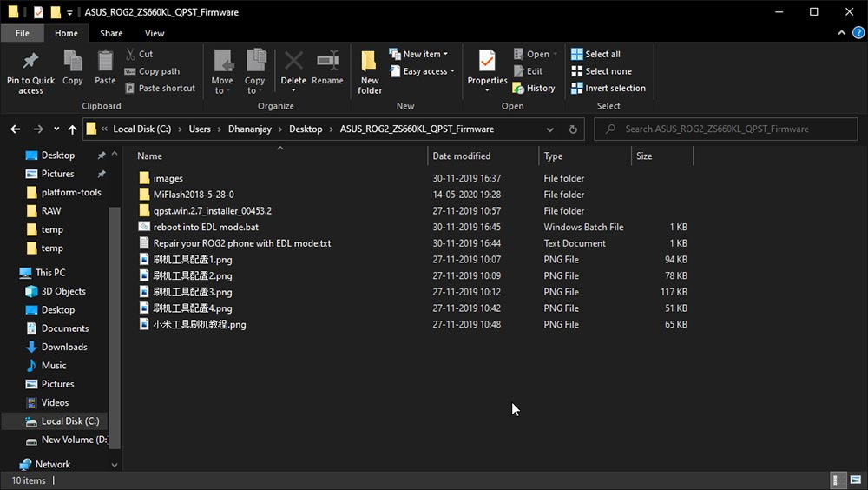Select This PC in navigation pane
The width and height of the screenshot is (868, 490).
pyautogui.click(x=42, y=273)
